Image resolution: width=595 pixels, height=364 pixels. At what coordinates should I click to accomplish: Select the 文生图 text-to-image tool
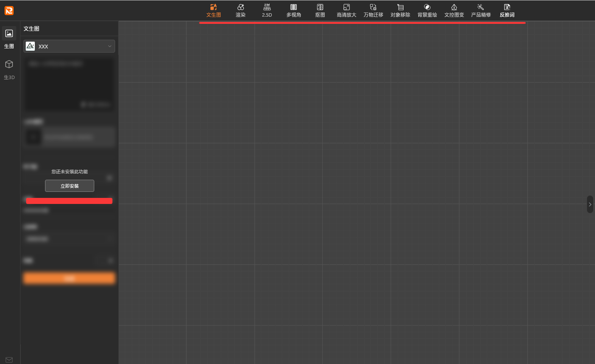point(213,11)
